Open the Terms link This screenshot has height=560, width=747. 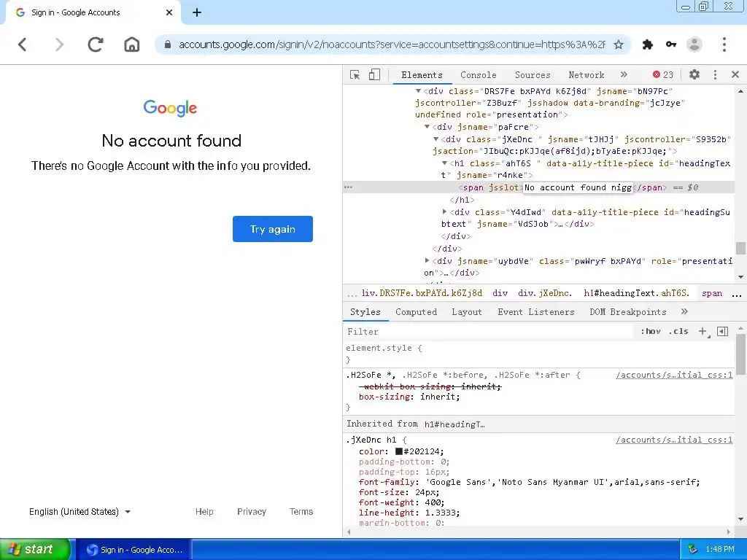pyautogui.click(x=301, y=512)
